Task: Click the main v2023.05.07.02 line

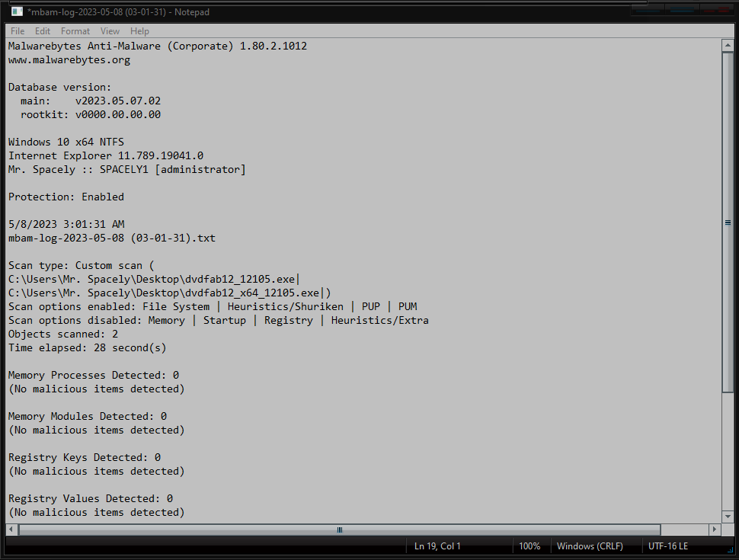Action: tap(91, 101)
